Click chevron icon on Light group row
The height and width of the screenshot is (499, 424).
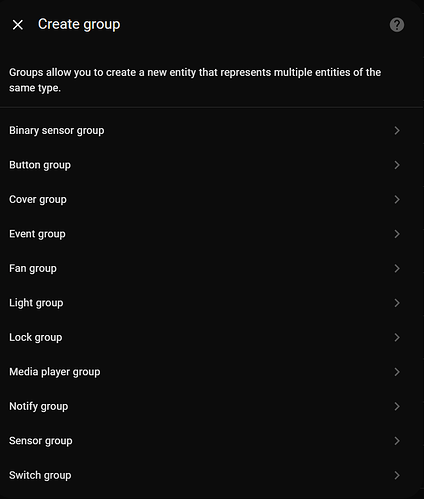[397, 303]
